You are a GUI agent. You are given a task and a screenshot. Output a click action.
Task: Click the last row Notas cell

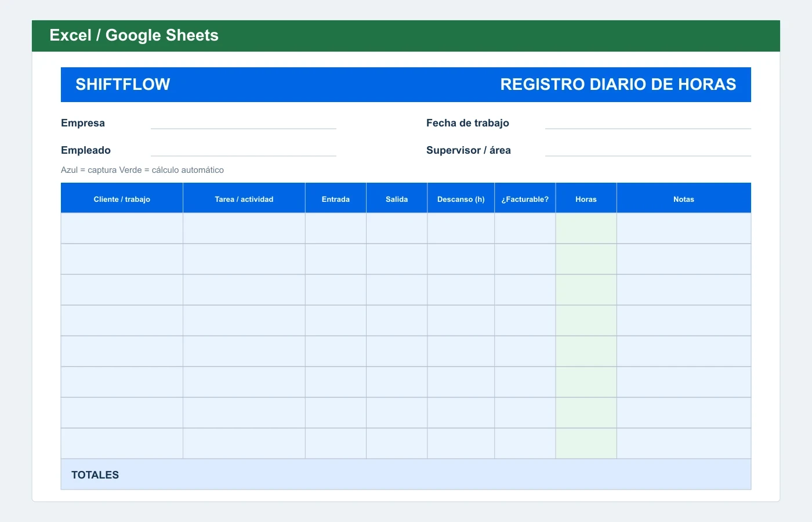(x=684, y=444)
